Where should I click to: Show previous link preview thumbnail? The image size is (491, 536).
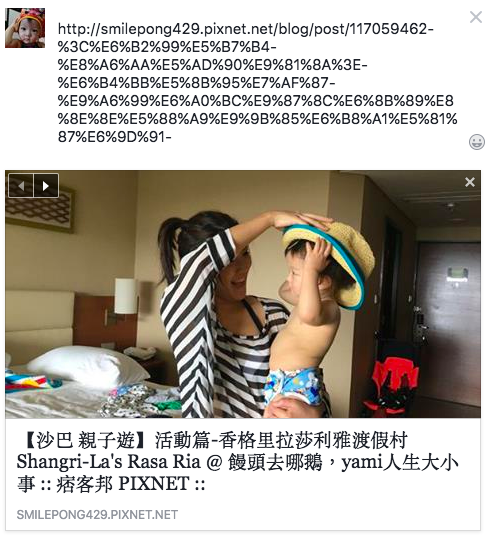tap(21, 186)
